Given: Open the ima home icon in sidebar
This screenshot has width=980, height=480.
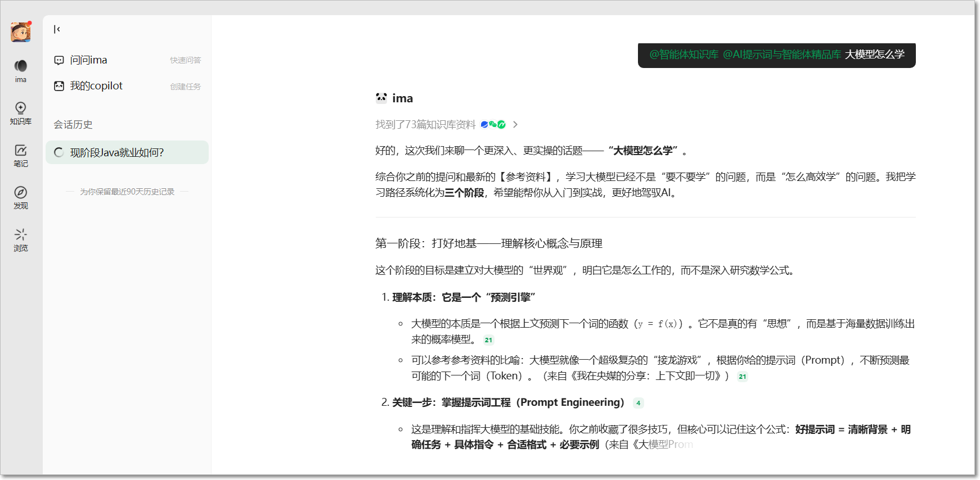Looking at the screenshot, I should [21, 71].
